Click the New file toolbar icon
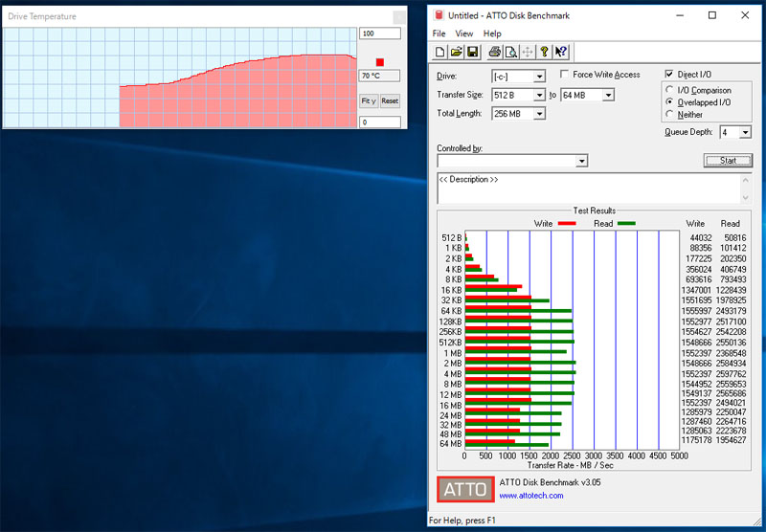This screenshot has width=766, height=532. pyautogui.click(x=439, y=52)
